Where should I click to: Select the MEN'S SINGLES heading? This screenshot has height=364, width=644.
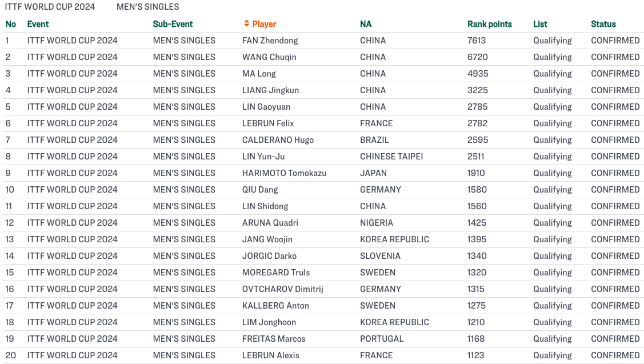pyautogui.click(x=148, y=7)
